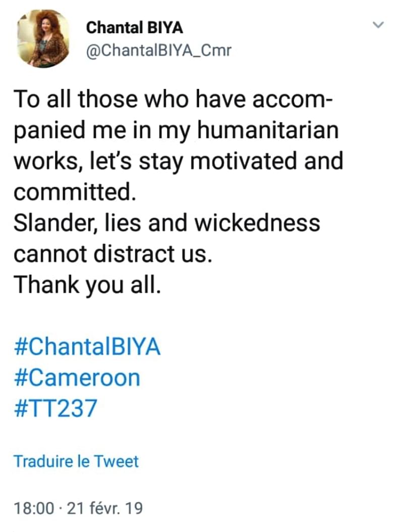397x532 pixels.
Task: Follow the #Cameroon hashtag link
Action: point(77,378)
